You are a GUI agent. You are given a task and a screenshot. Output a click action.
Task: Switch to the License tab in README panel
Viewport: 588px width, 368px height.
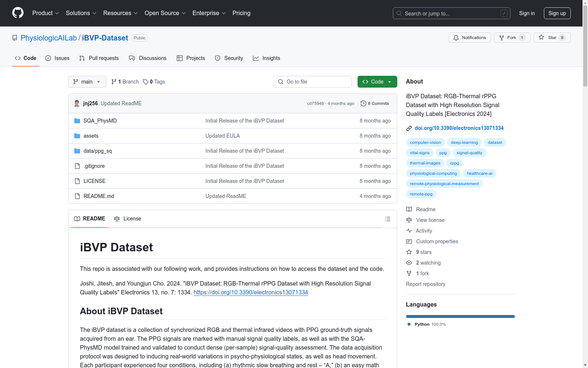click(x=128, y=219)
